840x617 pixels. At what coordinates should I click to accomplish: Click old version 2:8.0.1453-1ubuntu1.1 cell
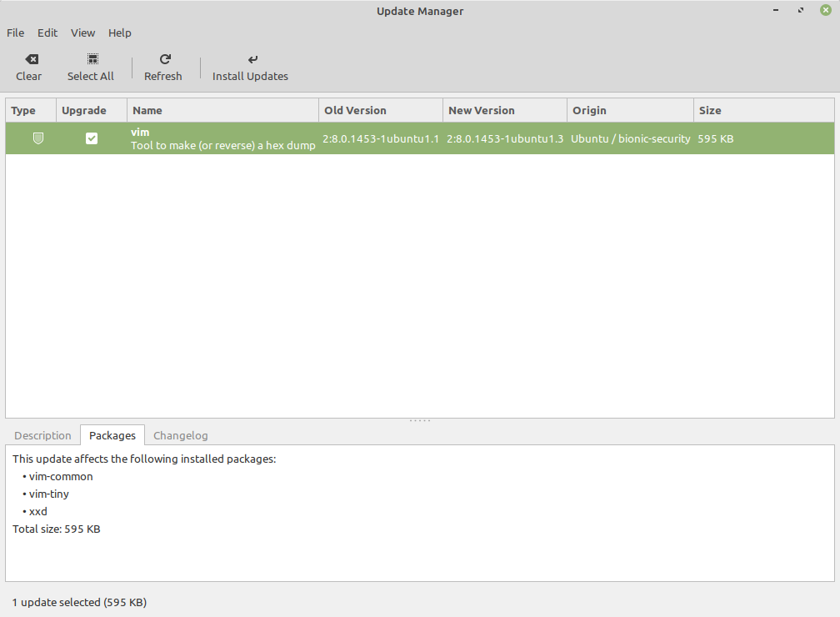click(380, 139)
